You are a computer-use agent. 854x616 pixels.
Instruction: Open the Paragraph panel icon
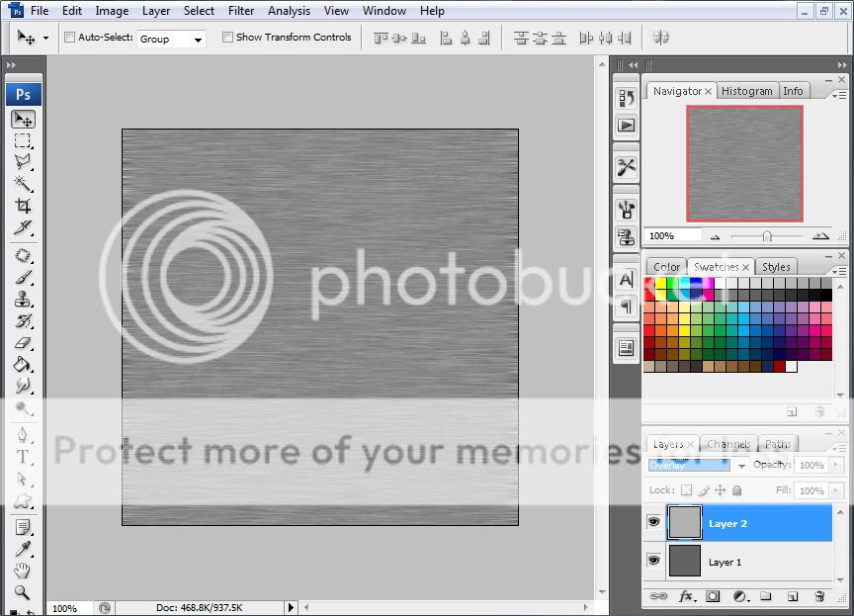[627, 307]
